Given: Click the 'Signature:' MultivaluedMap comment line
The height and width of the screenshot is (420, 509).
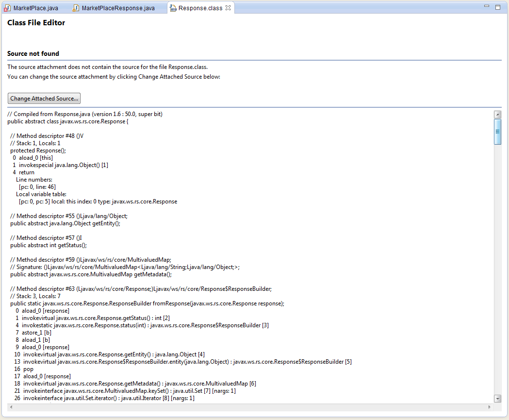Looking at the screenshot, I should (125, 268).
